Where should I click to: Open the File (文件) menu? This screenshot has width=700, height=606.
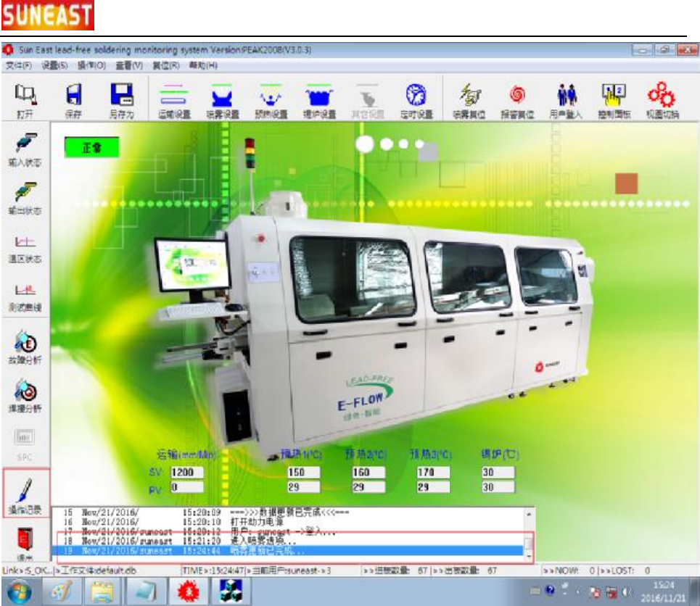pos(18,65)
